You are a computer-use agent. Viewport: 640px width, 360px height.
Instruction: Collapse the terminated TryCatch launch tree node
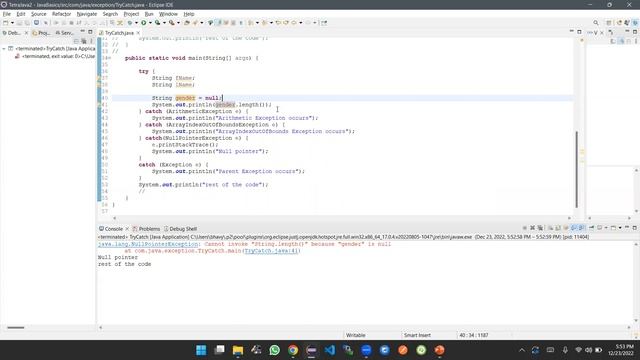[4, 49]
